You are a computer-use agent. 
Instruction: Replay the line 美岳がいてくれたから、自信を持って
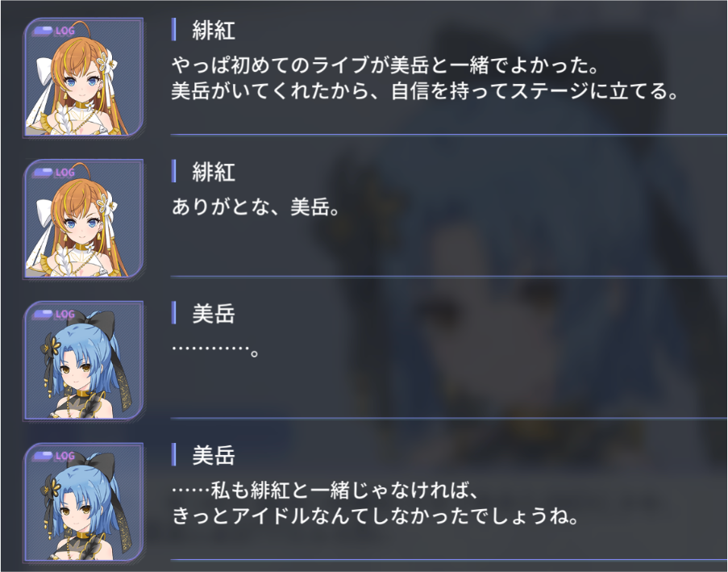click(426, 91)
